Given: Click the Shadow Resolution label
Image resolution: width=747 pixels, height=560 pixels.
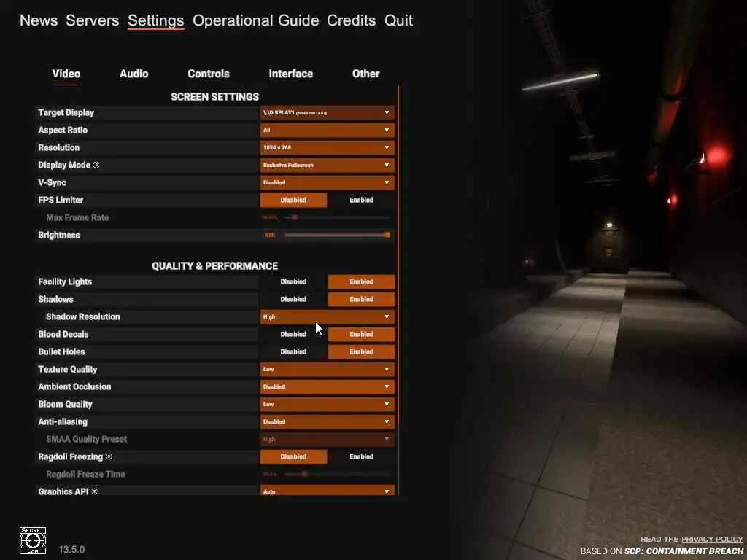Looking at the screenshot, I should click(83, 316).
